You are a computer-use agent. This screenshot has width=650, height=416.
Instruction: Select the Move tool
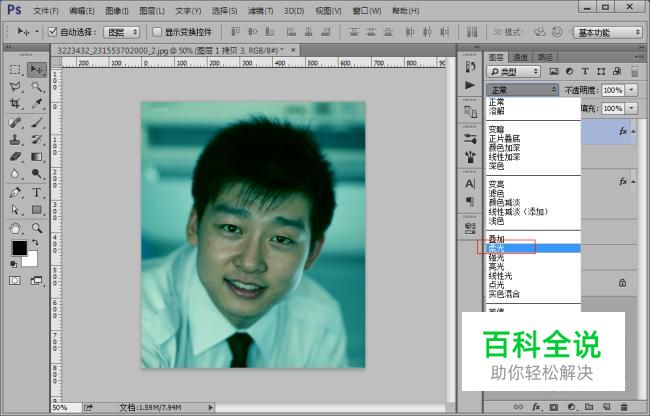36,70
